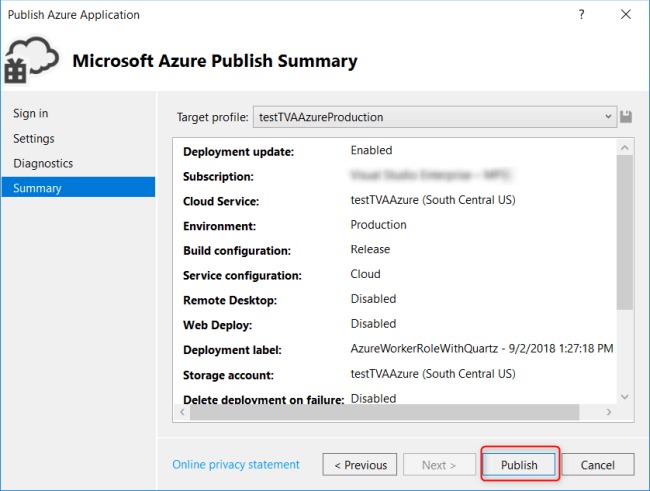Viewport: 650px width, 491px height.
Task: Go to the Settings step
Action: 34,139
